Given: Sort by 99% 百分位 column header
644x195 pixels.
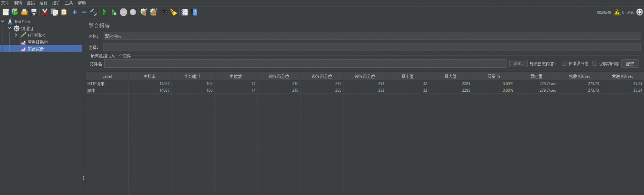Looking at the screenshot, I should pos(365,76).
